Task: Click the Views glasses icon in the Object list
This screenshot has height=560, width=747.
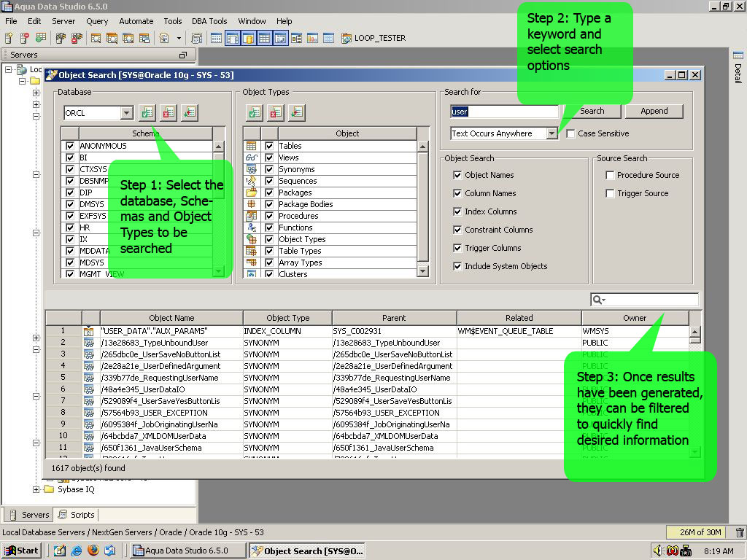Action: tap(251, 157)
